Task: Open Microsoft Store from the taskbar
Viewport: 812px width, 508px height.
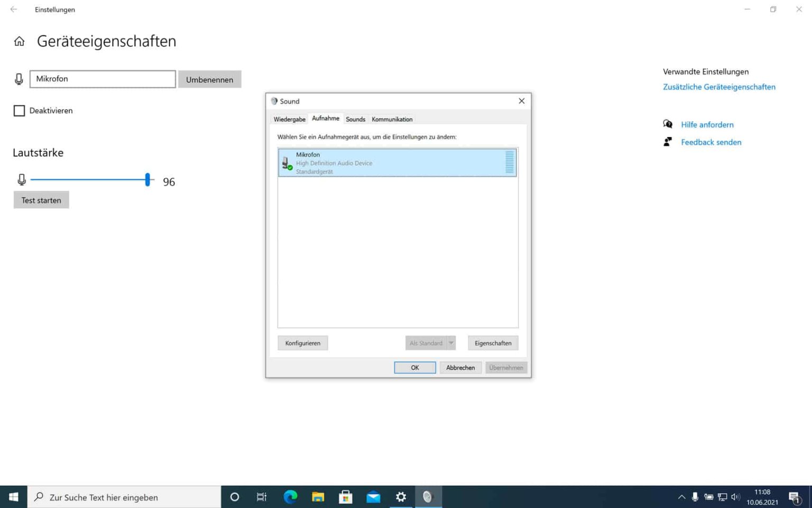Action: [346, 497]
